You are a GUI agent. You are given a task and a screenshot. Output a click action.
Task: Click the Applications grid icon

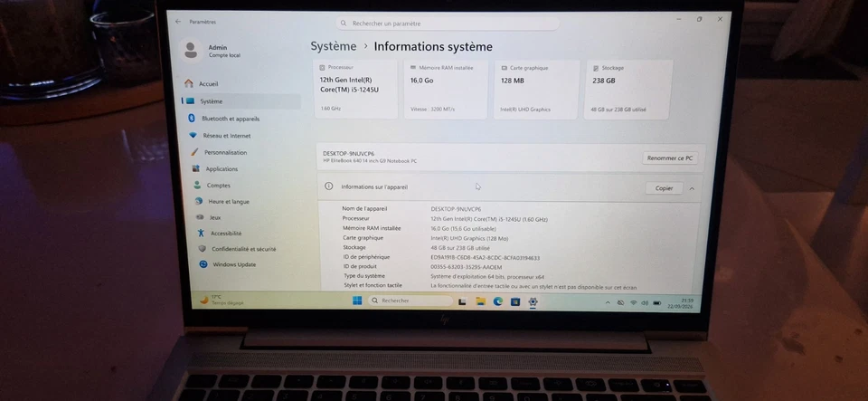pyautogui.click(x=195, y=168)
